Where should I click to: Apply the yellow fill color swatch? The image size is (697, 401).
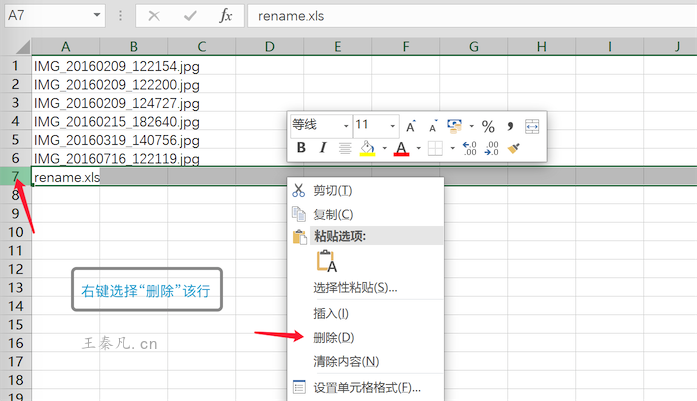point(366,148)
